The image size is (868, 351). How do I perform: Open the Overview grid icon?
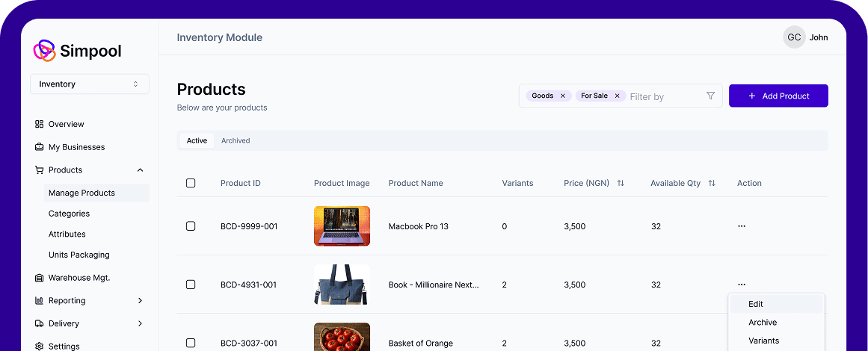click(x=39, y=124)
